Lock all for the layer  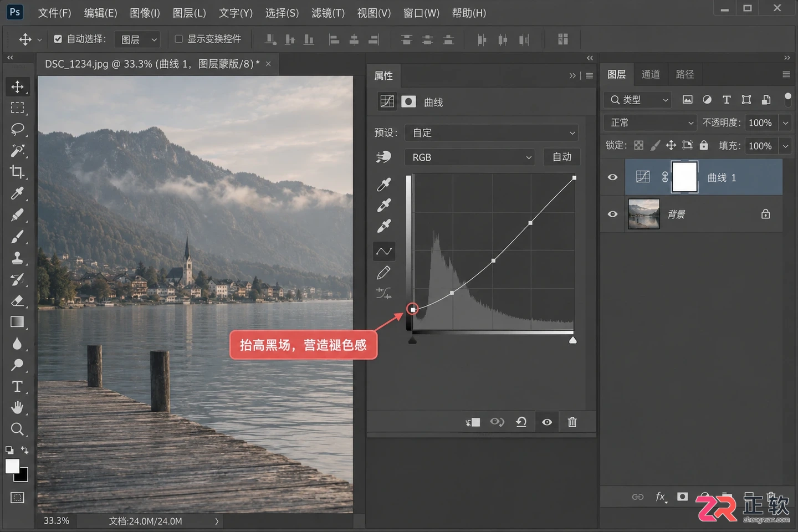(704, 145)
